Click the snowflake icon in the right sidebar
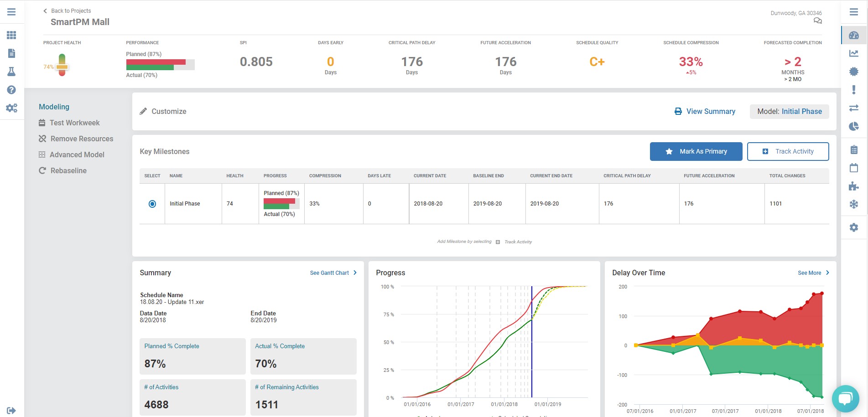This screenshot has height=417, width=868. tap(853, 204)
